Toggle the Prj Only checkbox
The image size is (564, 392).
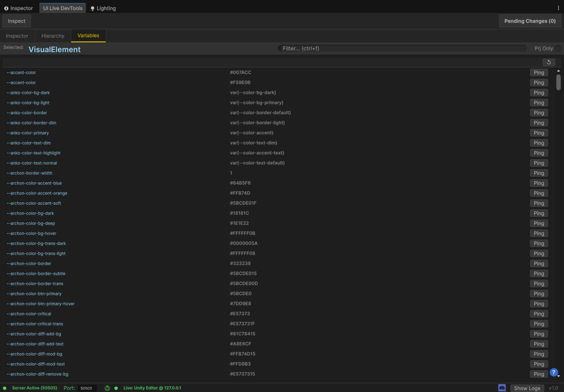click(558, 48)
